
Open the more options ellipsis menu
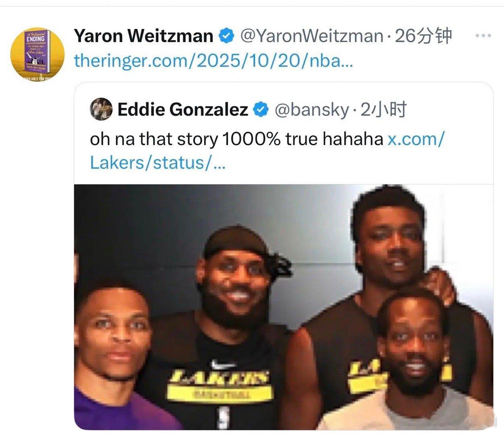(x=483, y=36)
